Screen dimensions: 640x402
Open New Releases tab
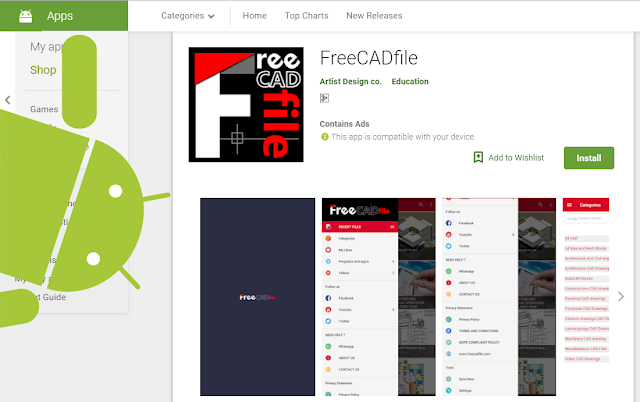[374, 16]
